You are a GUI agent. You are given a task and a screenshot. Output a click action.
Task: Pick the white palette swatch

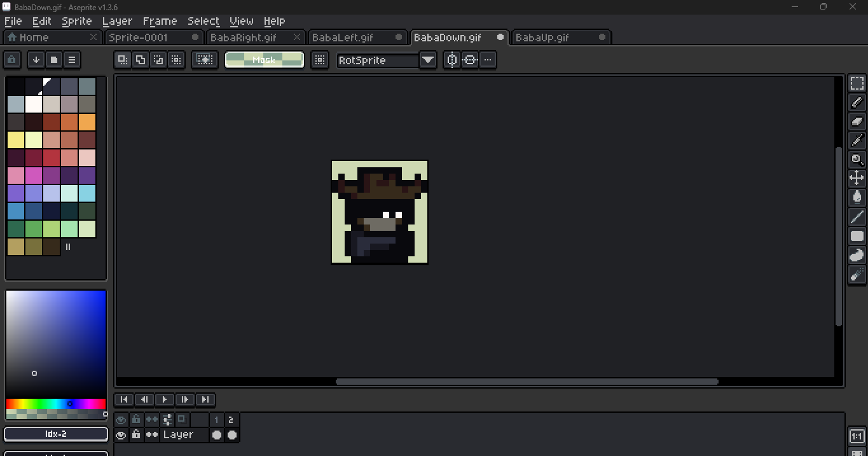[34, 104]
